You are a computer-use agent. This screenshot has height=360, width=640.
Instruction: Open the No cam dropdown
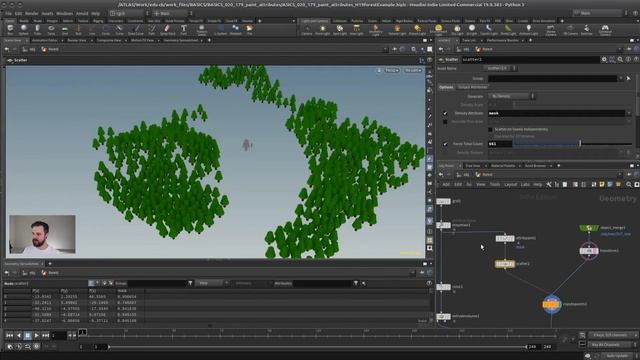413,70
